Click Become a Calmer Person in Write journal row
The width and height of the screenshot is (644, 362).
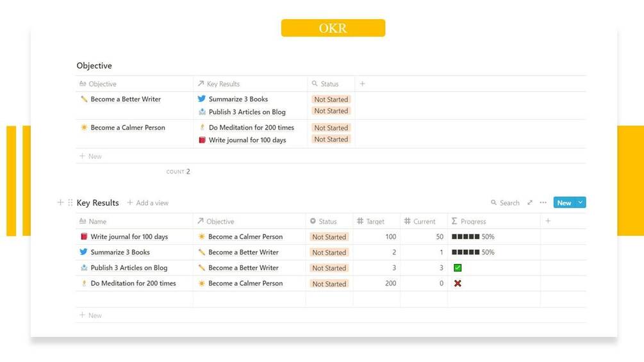245,236
